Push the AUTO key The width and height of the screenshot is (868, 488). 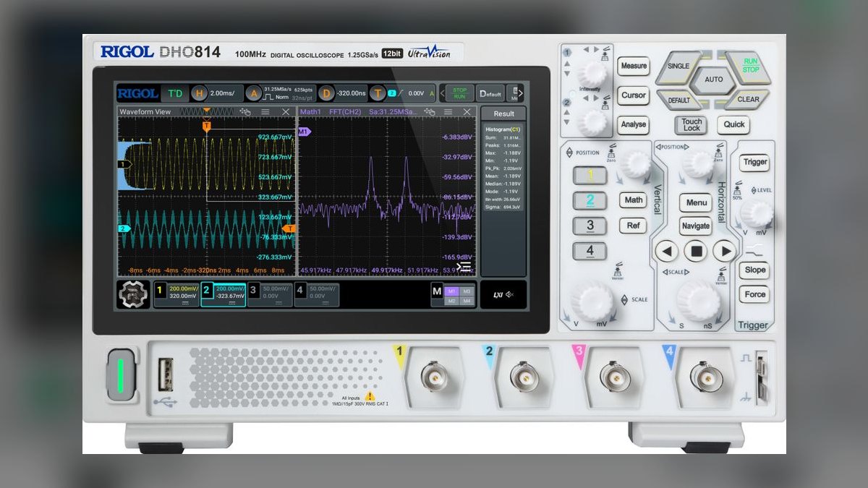pos(713,80)
